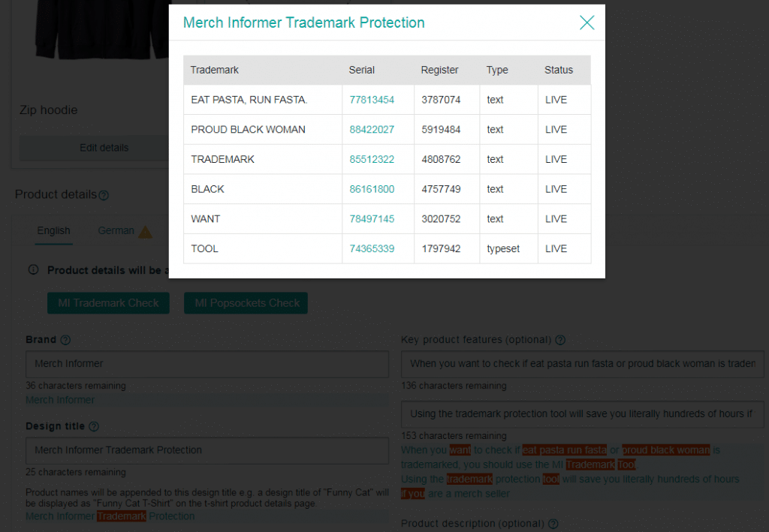Switch to the English tab
Image resolution: width=769 pixels, height=532 pixels.
pos(54,230)
